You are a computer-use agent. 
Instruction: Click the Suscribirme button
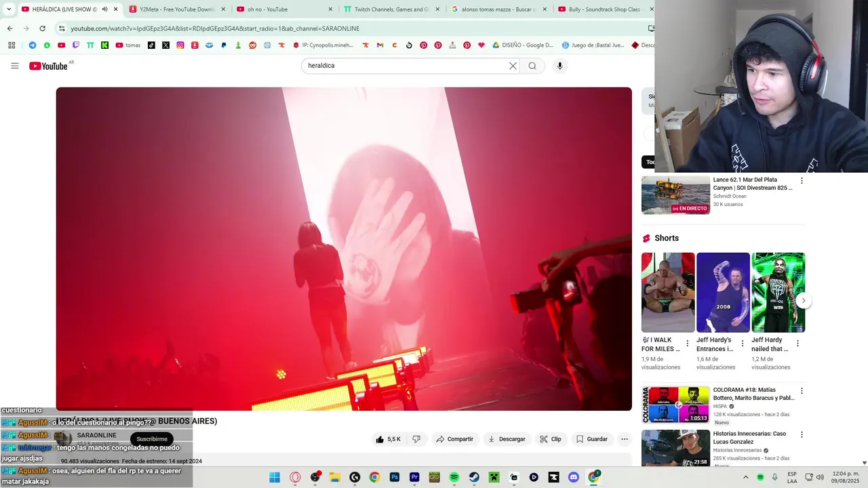(x=151, y=439)
